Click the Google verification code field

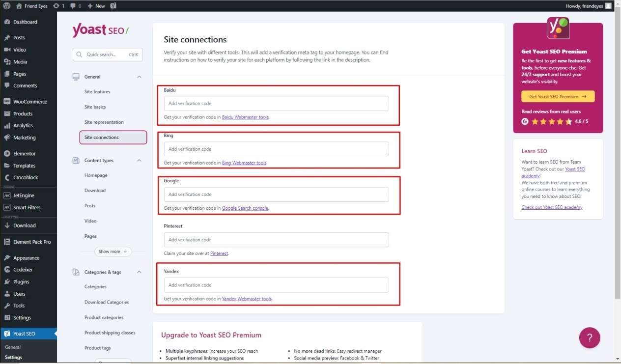pos(276,195)
